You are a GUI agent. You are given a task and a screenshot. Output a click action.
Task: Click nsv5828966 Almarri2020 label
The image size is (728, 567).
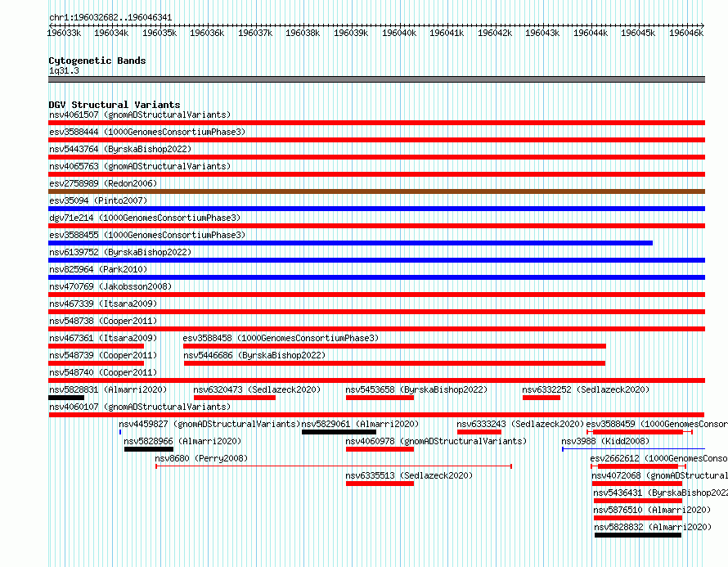pyautogui.click(x=182, y=441)
